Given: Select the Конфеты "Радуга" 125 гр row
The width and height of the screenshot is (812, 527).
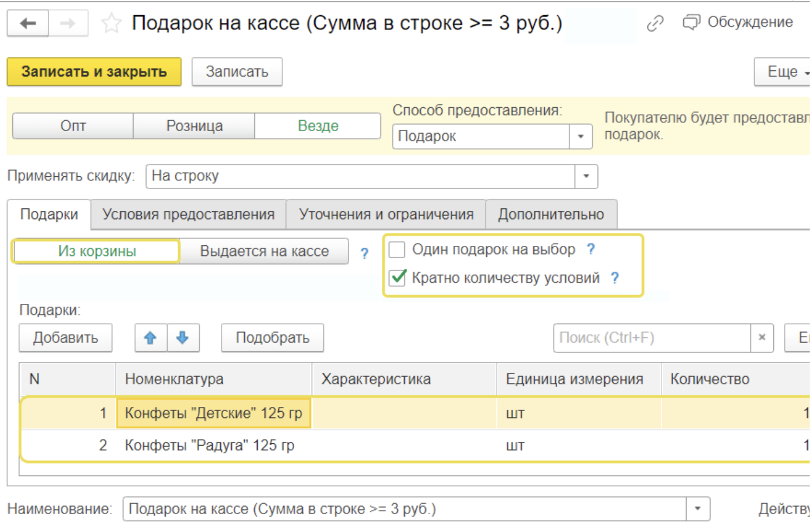Looking at the screenshot, I should [209, 446].
